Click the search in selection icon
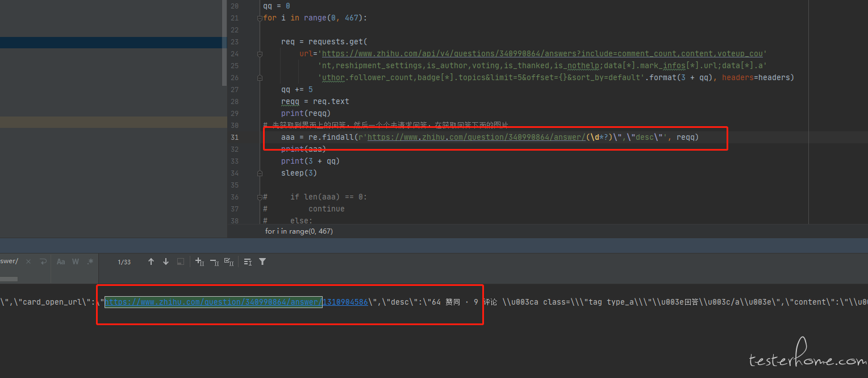Viewport: 868px width, 378px height. click(181, 261)
